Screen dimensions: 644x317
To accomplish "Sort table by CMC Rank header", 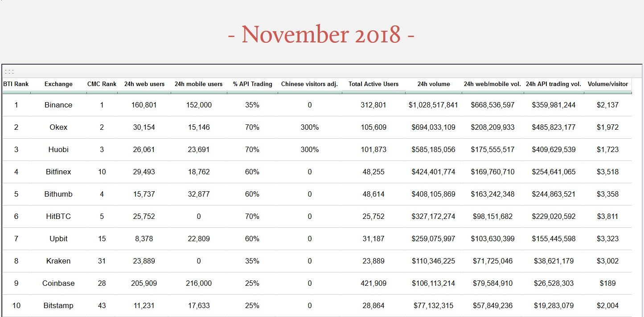I will (x=102, y=84).
